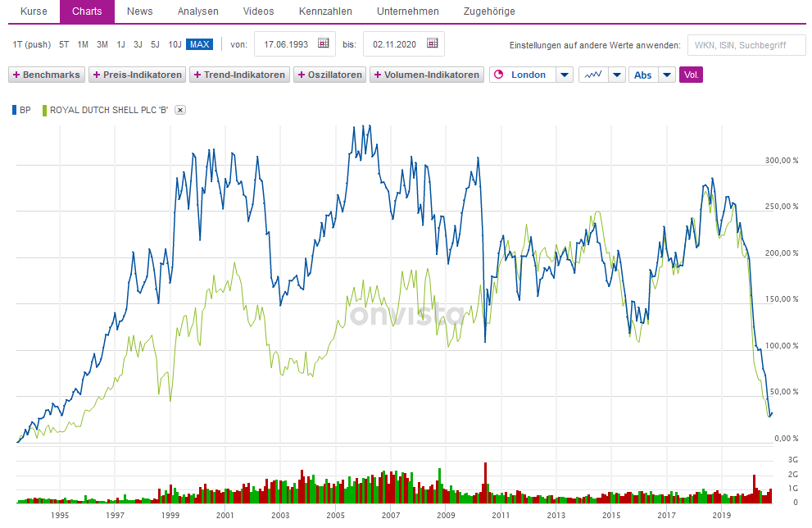The height and width of the screenshot is (528, 812).
Task: Open the Benchmarks add menu
Action: tap(47, 75)
